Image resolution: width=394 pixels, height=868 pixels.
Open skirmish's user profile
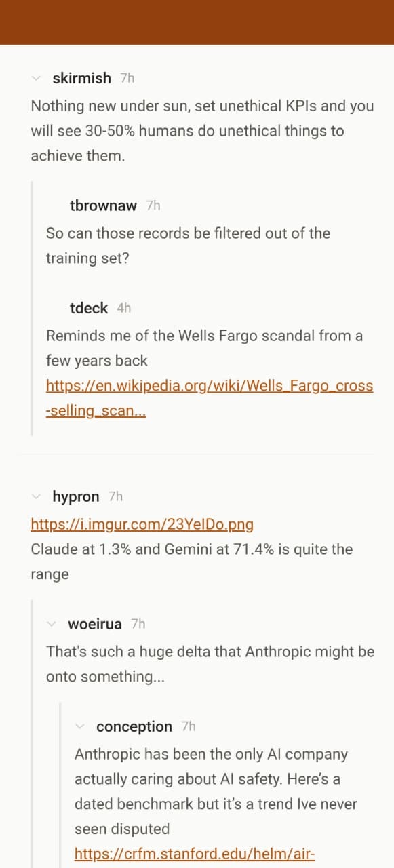point(81,78)
